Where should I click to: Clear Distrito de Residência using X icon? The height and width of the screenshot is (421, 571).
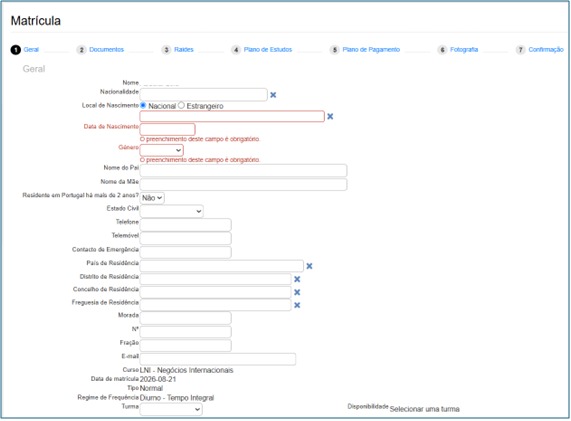coord(297,279)
